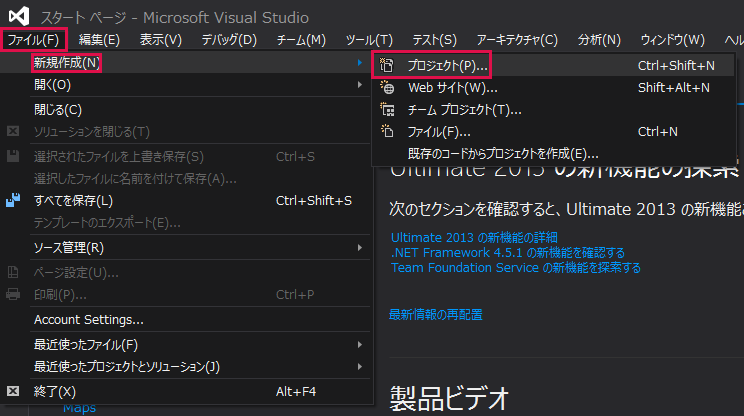Open Account Settings... menu entry
Image resolution: width=744 pixels, height=416 pixels.
(x=185, y=320)
